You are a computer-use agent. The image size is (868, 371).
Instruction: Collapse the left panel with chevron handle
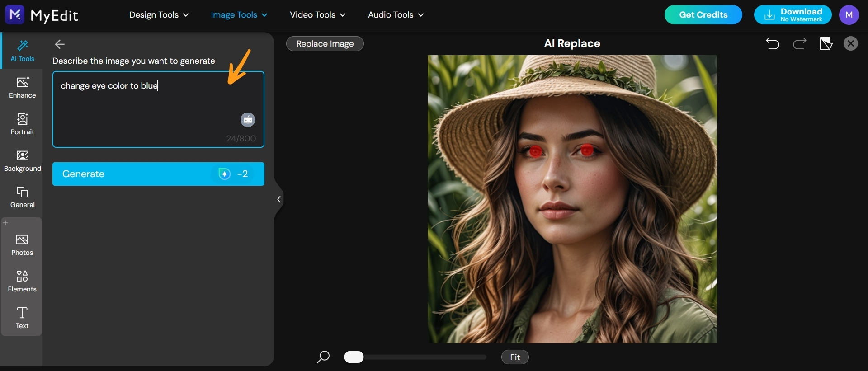point(279,199)
